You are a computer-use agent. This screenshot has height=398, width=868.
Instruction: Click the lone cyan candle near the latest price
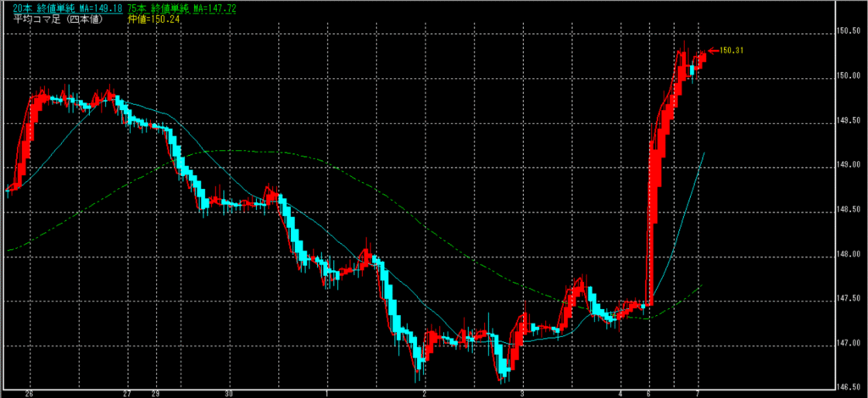pyautogui.click(x=692, y=69)
